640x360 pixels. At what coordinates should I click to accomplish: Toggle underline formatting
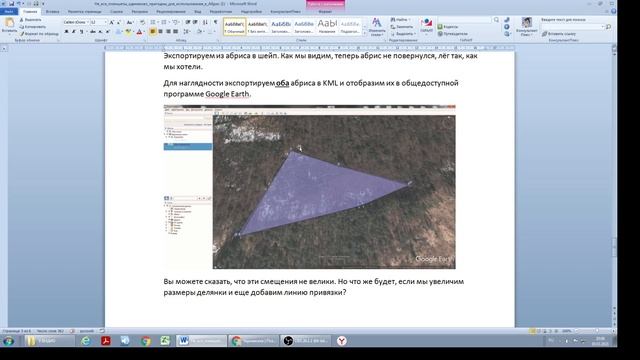click(81, 31)
